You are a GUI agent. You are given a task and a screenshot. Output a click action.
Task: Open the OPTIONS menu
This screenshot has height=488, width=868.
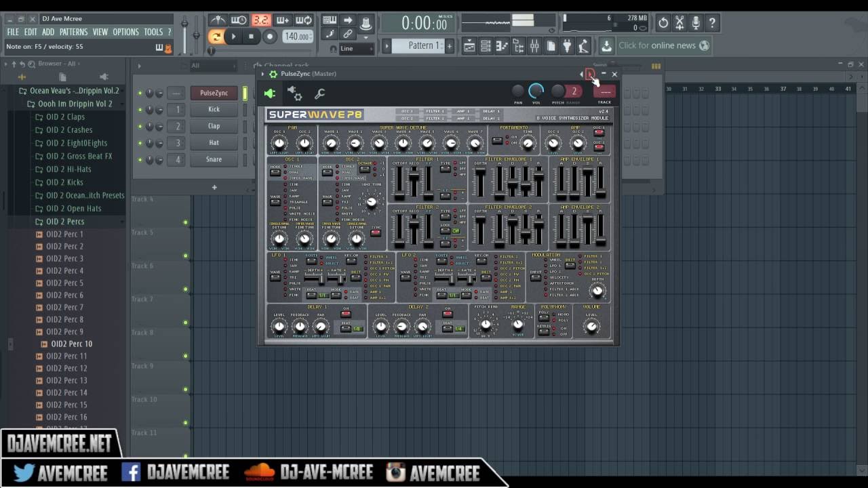125,32
